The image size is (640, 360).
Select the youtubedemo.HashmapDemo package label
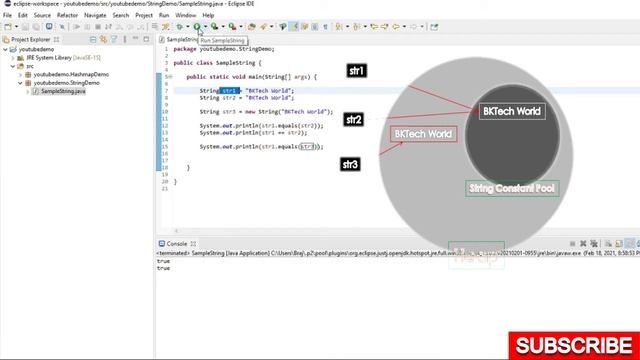pos(71,75)
